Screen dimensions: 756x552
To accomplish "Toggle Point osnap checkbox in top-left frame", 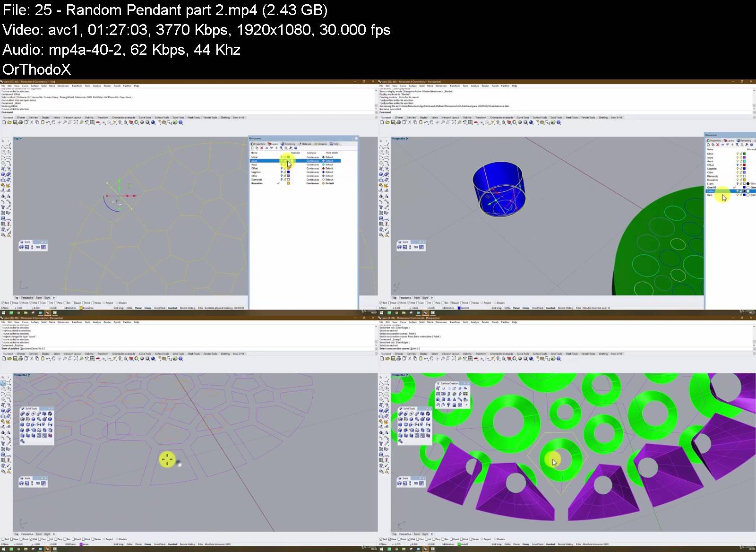I will (21, 303).
